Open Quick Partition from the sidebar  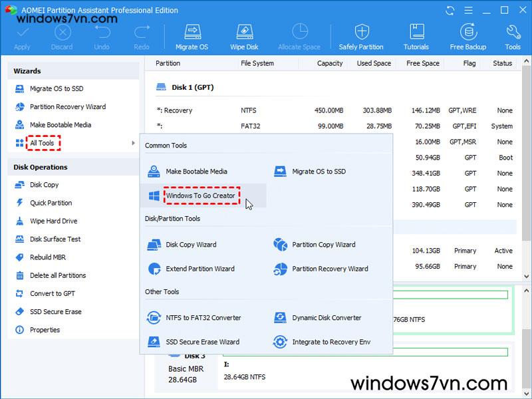point(49,203)
